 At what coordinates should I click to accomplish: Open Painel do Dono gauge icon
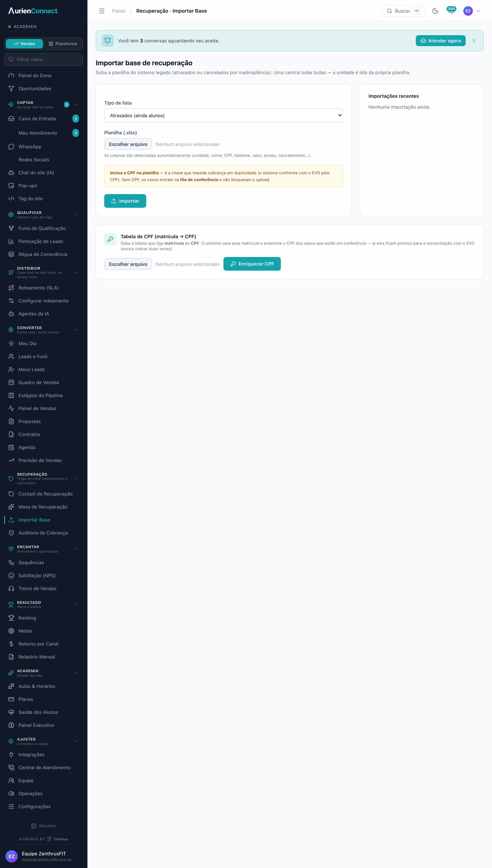tap(11, 76)
